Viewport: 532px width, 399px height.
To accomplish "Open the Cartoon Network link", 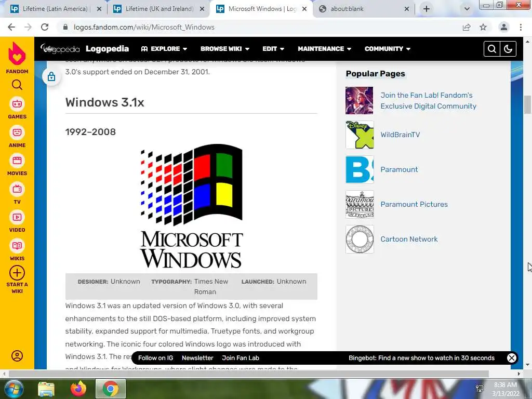I will [x=409, y=239].
